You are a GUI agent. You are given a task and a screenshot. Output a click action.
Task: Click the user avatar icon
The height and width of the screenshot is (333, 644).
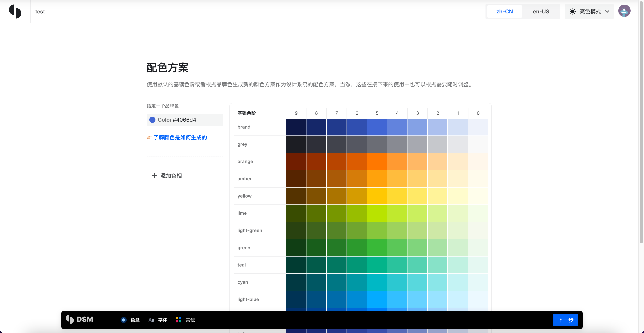pyautogui.click(x=624, y=11)
